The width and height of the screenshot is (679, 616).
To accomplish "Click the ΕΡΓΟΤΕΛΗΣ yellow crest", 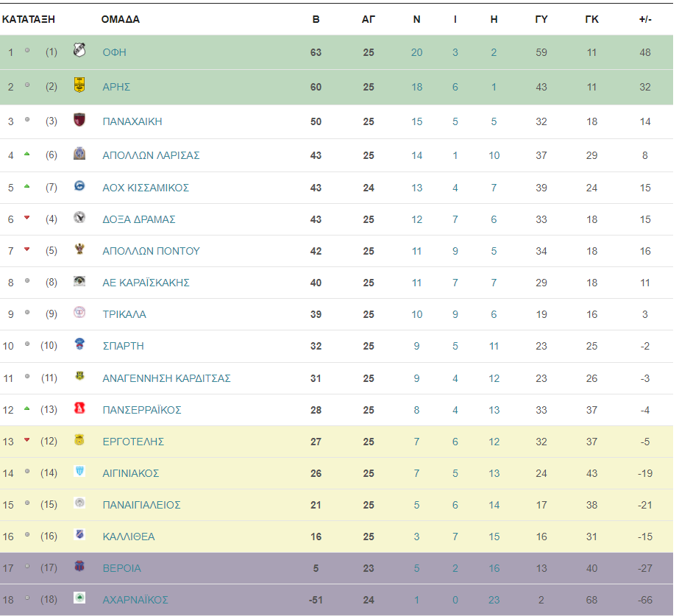I will [x=79, y=439].
